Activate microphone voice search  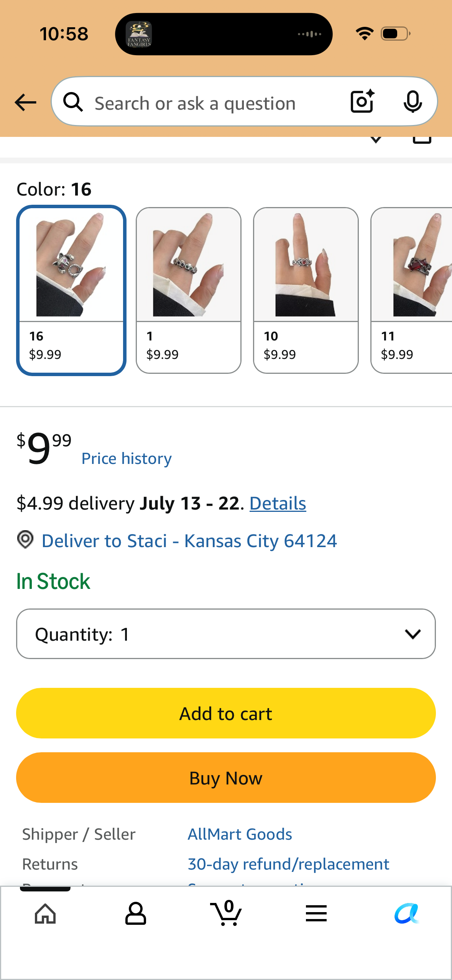coord(413,102)
